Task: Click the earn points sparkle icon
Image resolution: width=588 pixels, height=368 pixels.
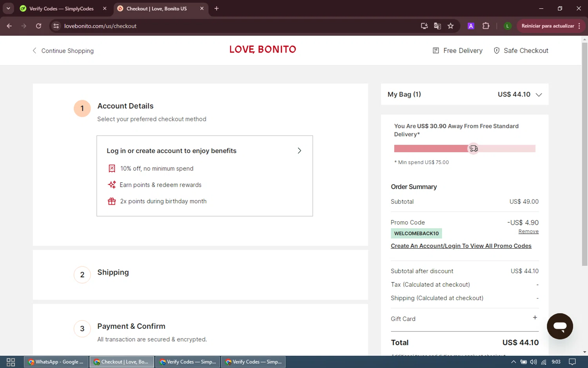Action: 112,185
